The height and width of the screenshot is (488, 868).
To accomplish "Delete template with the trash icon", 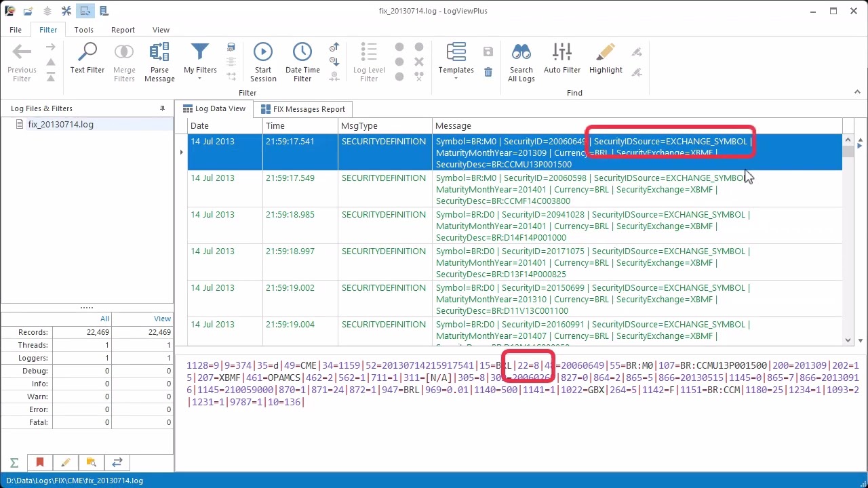I will pyautogui.click(x=488, y=72).
